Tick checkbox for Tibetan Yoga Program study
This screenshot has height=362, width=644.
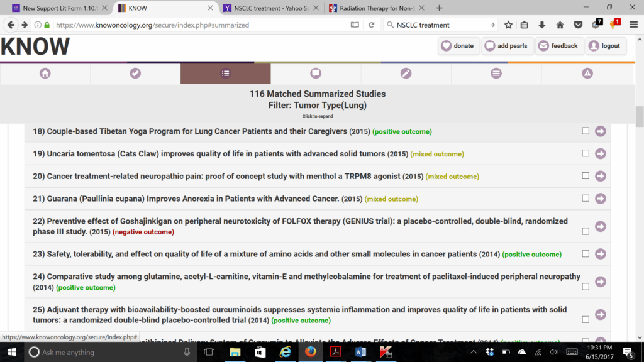(x=586, y=131)
